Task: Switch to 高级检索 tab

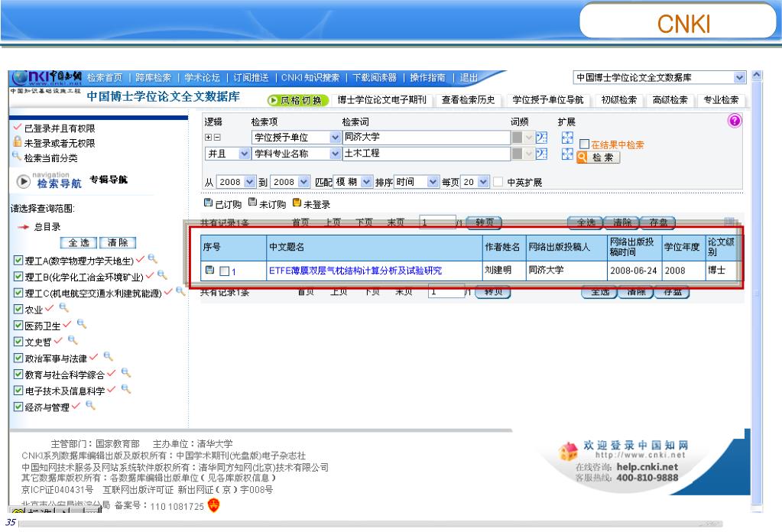Action: tap(670, 99)
